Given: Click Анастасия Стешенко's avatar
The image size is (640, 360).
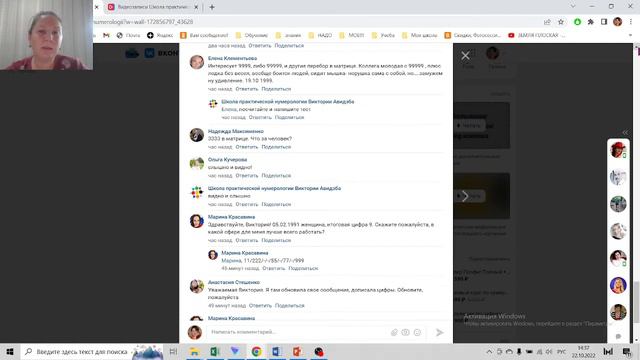Looking at the screenshot, I should point(197,287).
